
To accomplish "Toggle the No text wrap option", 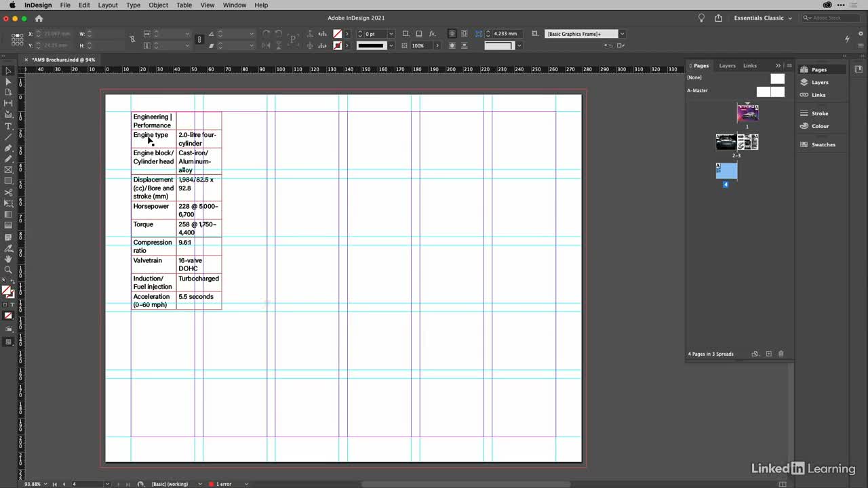I will (452, 34).
